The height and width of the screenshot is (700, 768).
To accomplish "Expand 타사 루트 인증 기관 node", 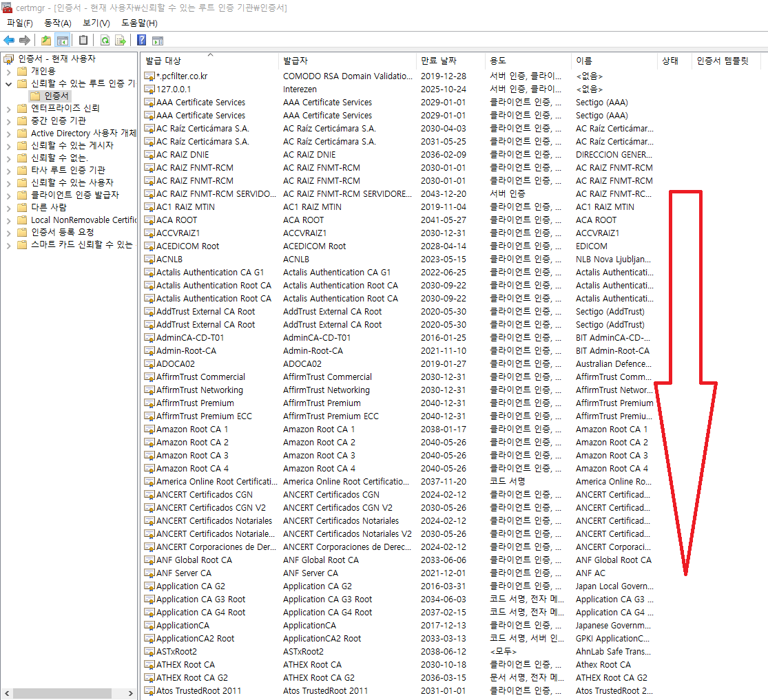I will [8, 170].
